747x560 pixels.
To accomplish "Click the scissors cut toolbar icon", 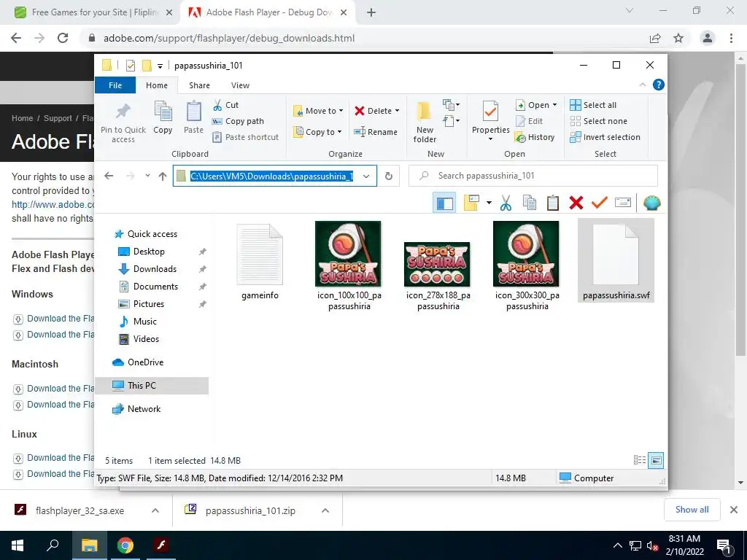I will [x=506, y=203].
